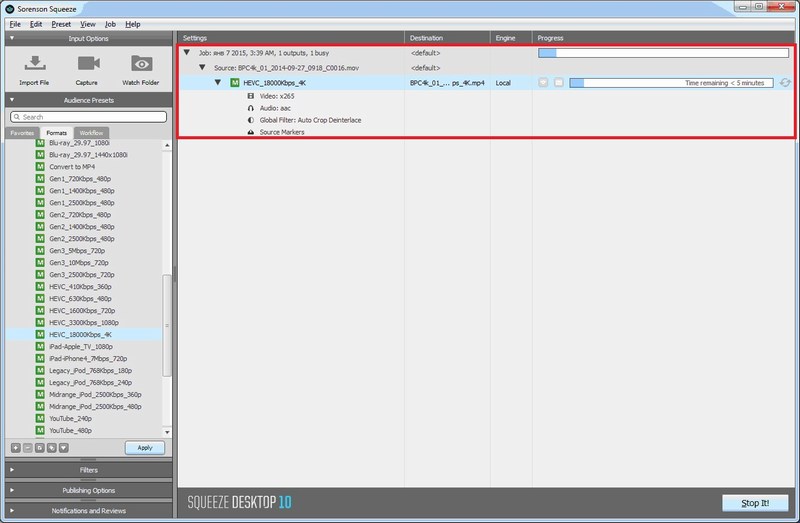This screenshot has height=523, width=800.
Task: Click the job overall progress bar
Action: tap(663, 53)
